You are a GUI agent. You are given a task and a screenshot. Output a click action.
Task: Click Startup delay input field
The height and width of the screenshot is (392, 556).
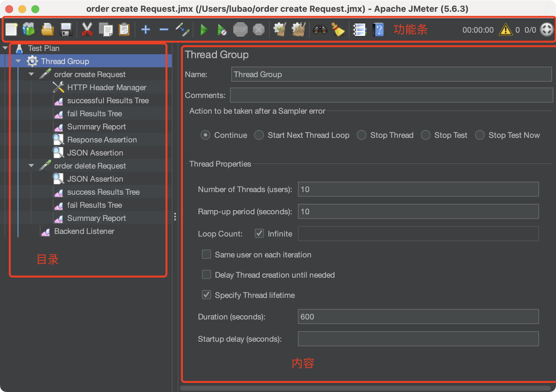coord(418,339)
